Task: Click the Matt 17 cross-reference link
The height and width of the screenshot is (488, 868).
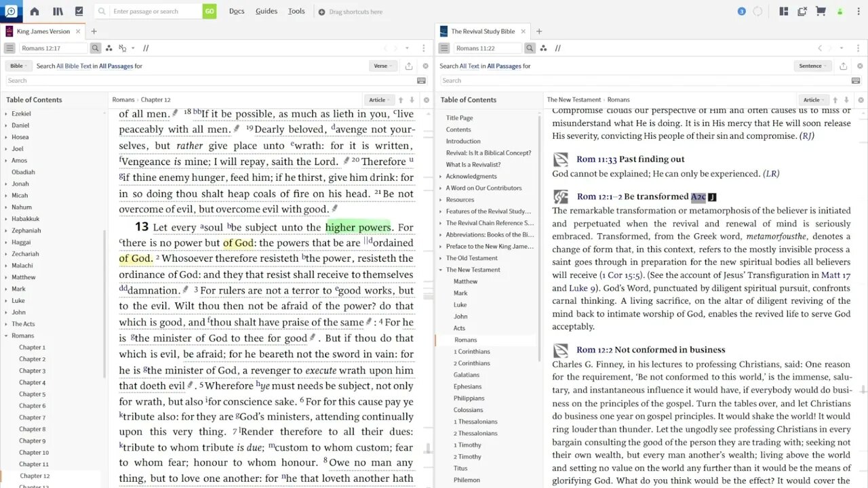Action: pos(836,275)
